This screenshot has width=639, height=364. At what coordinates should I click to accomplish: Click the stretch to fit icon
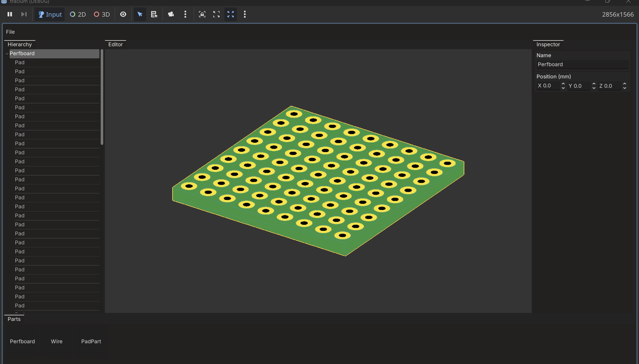tap(216, 14)
